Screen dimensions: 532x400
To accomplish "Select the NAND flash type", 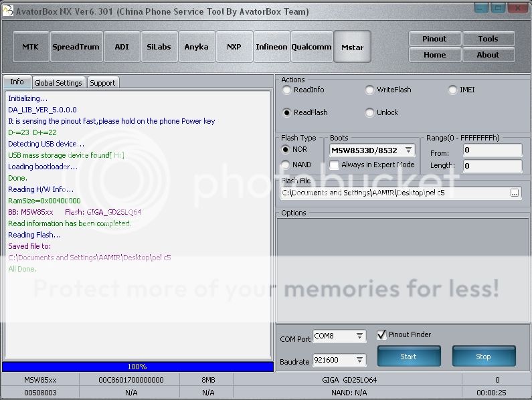I will (x=287, y=165).
